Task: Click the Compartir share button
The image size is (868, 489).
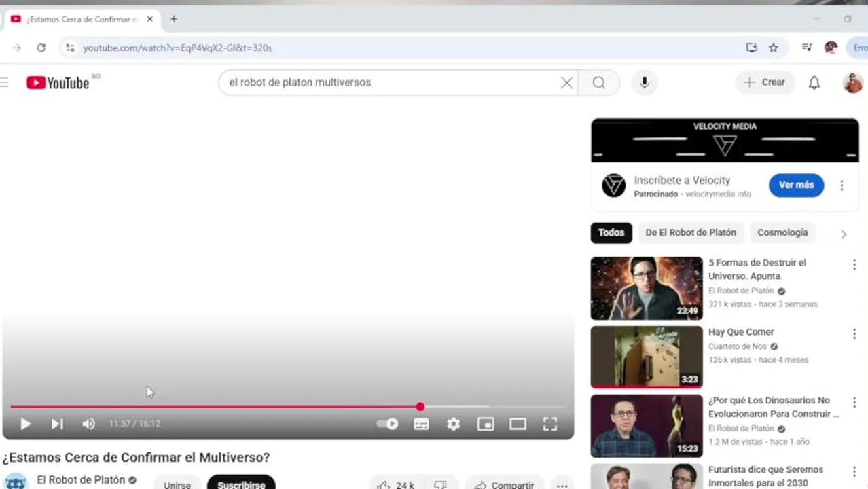Action: tap(504, 485)
